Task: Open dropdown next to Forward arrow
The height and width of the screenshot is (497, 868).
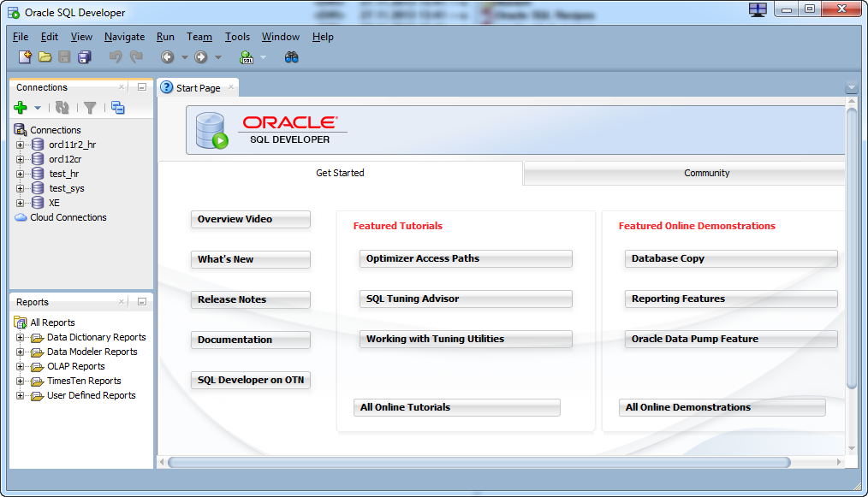Action: [x=218, y=57]
